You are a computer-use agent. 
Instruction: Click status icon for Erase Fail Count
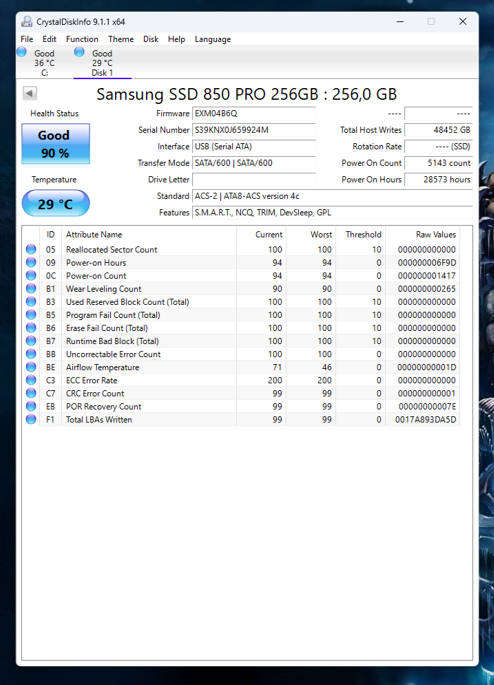pyautogui.click(x=31, y=328)
